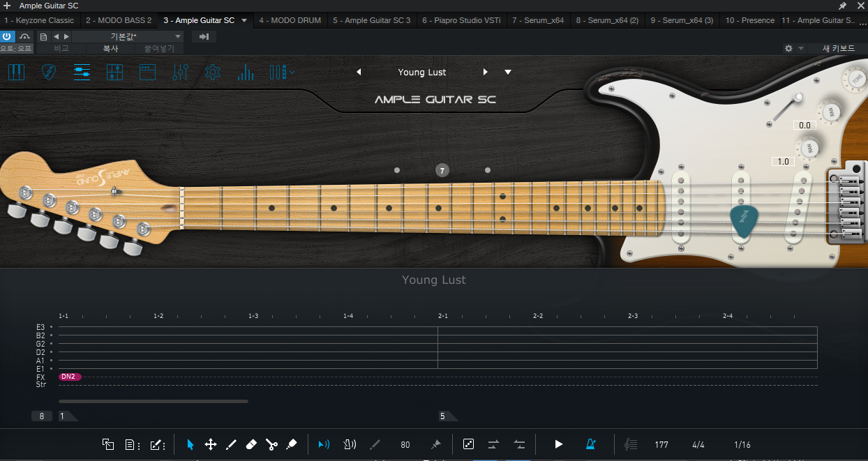Open the mixer fader panel icon
868x461 pixels.
pyautogui.click(x=114, y=72)
